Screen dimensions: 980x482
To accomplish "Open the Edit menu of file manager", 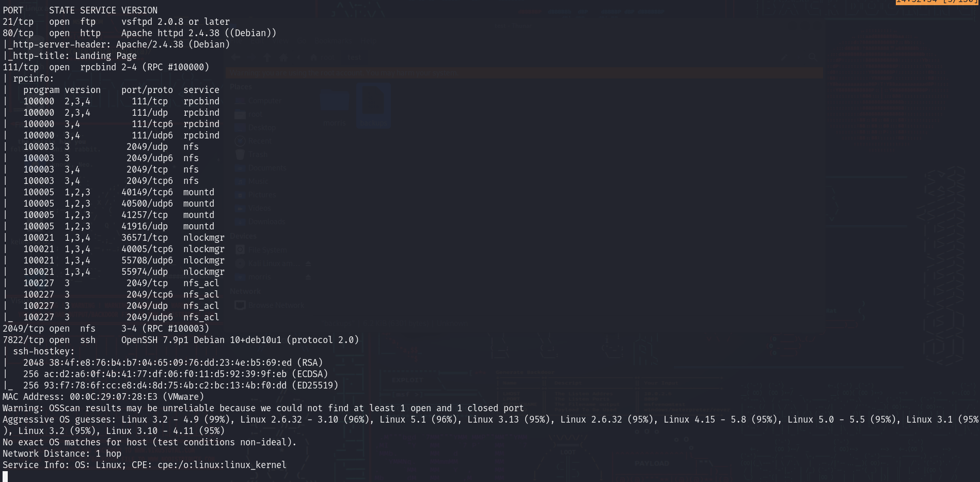I will click(257, 41).
